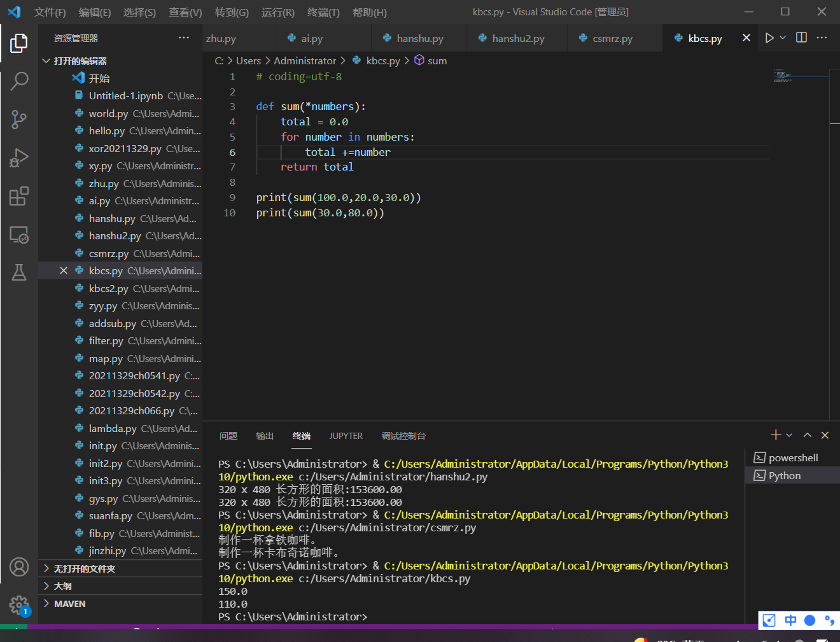Click the Run Python File play button
Screen dimensions: 840x642
pyautogui.click(x=769, y=38)
